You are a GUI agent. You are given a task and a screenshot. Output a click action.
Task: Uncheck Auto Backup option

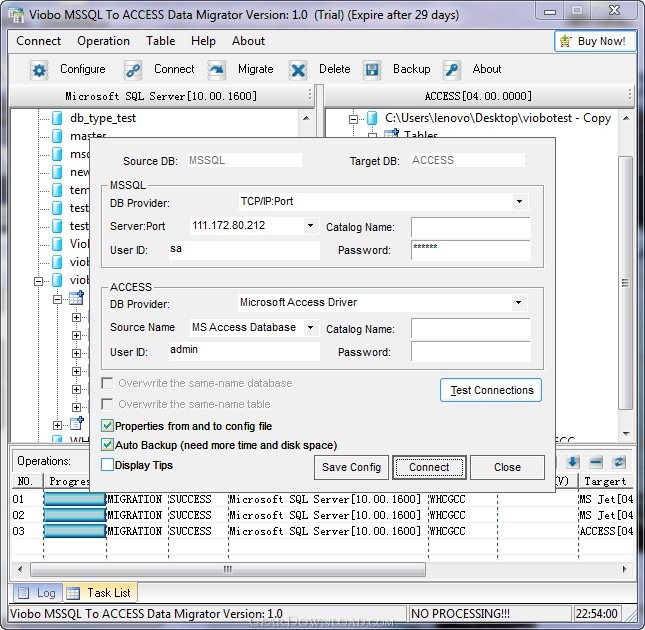107,445
